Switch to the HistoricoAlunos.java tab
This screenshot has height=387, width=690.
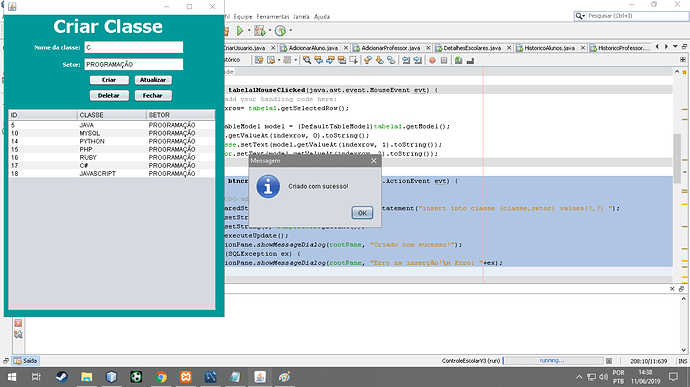(x=549, y=48)
